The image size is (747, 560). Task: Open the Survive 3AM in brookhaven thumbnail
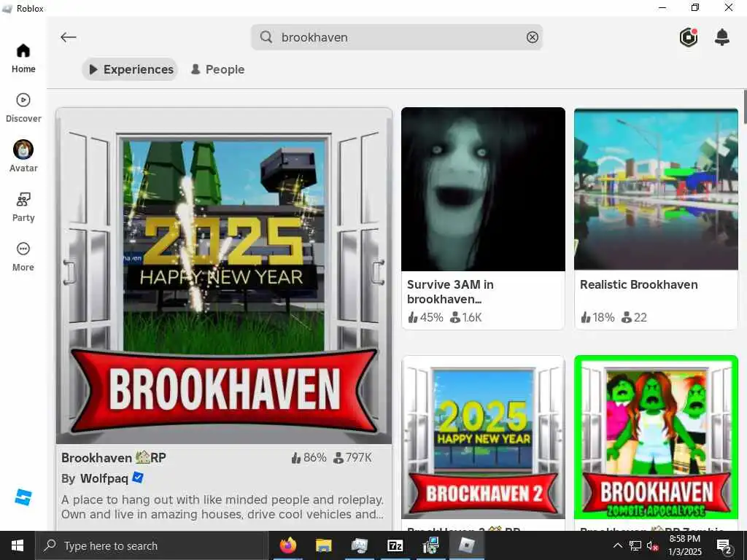point(483,189)
